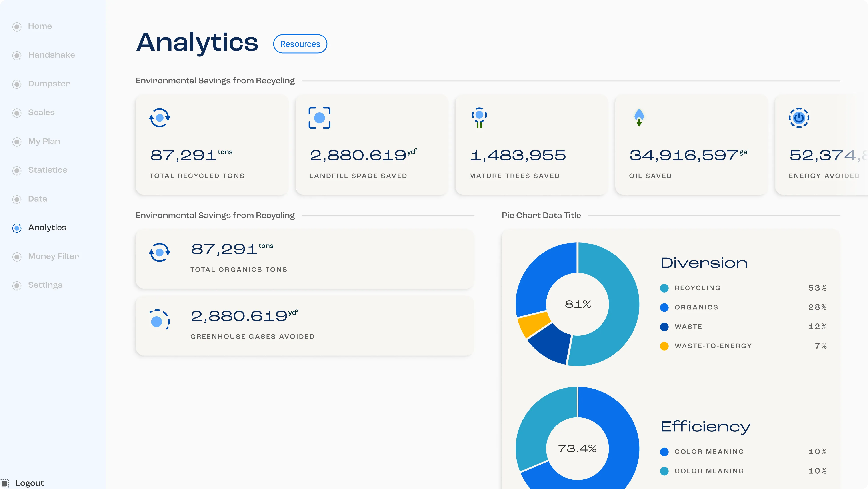
Task: Click the WASTE-TO-ENERGY legend label
Action: tap(713, 346)
